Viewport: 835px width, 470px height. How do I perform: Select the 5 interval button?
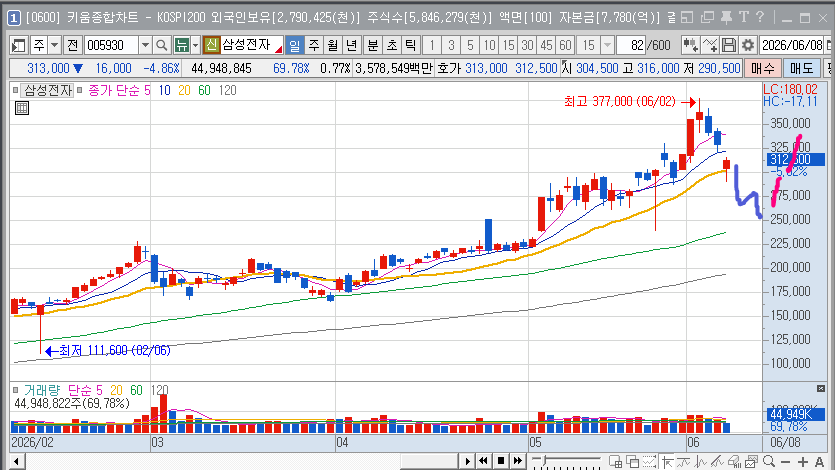[x=470, y=45]
